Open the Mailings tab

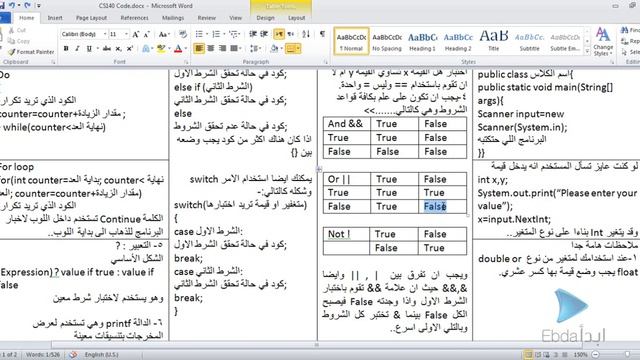[x=173, y=18]
